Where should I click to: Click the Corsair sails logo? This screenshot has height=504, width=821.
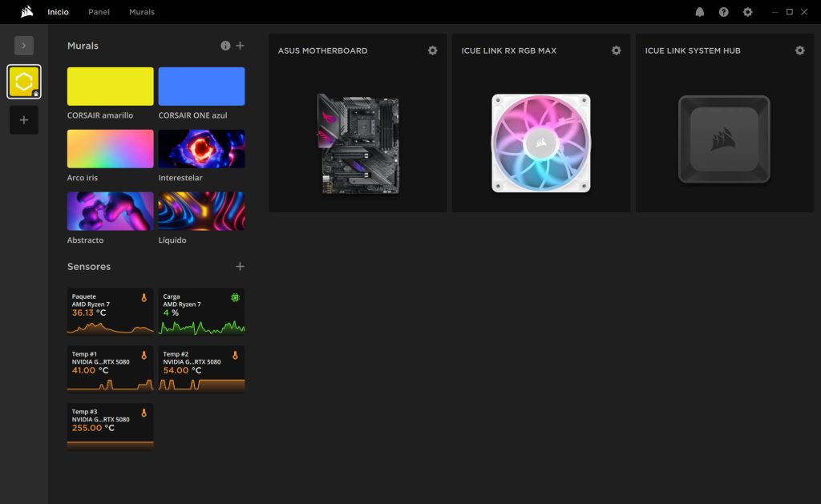point(26,11)
